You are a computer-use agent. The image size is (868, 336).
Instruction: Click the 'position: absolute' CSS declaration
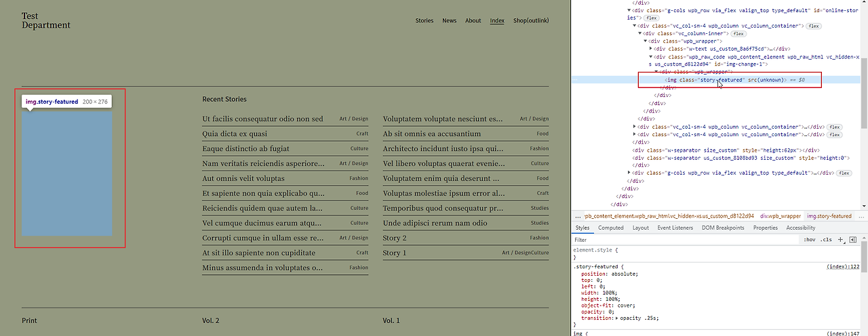610,274
